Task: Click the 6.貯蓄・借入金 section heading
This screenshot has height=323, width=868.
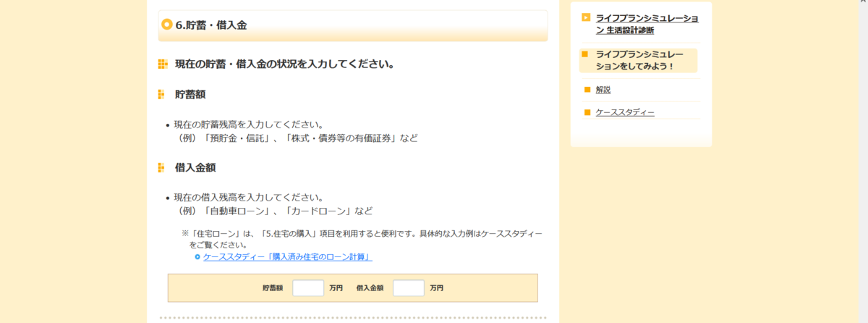Action: coord(211,25)
